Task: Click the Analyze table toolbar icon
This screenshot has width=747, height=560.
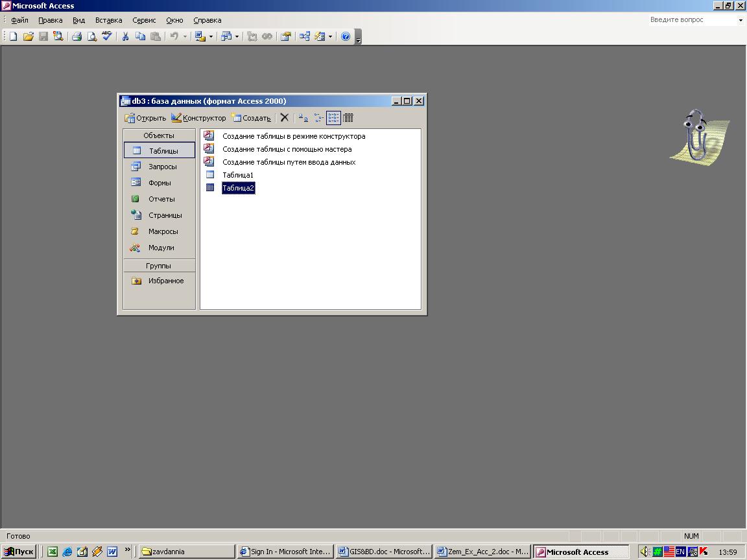Action: click(226, 36)
